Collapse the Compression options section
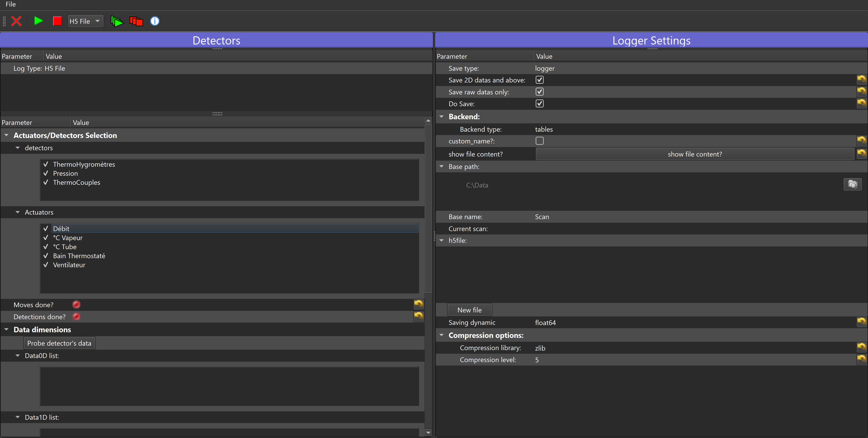Viewport: 868px width, 438px height. click(441, 335)
